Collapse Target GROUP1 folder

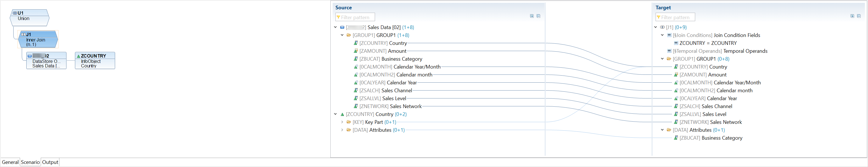pos(662,59)
